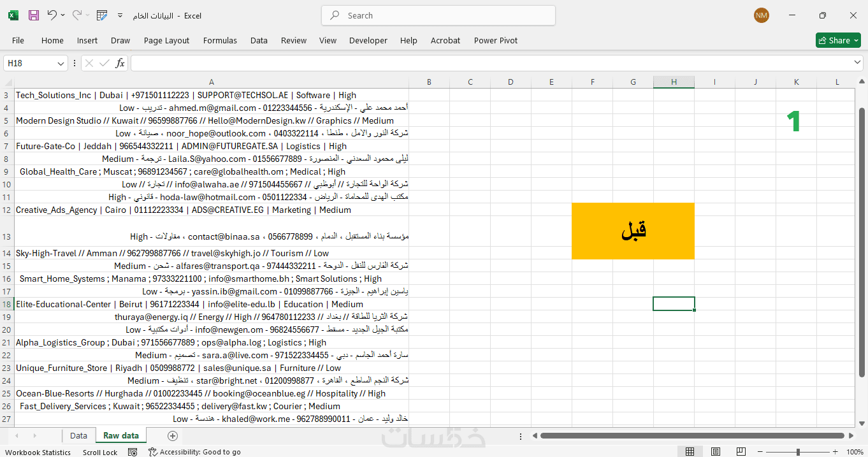Click the macro recording icon in status bar
Screen dimensions: 868x457
pyautogui.click(x=133, y=452)
